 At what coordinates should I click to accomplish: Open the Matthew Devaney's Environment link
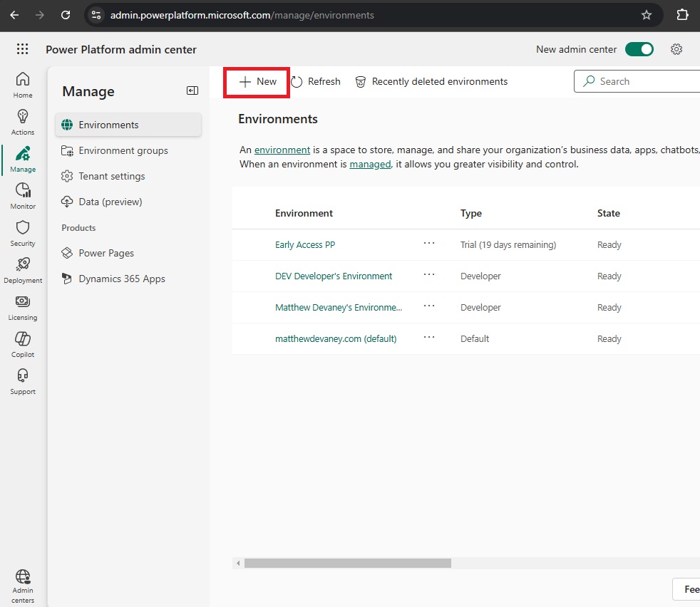click(339, 307)
